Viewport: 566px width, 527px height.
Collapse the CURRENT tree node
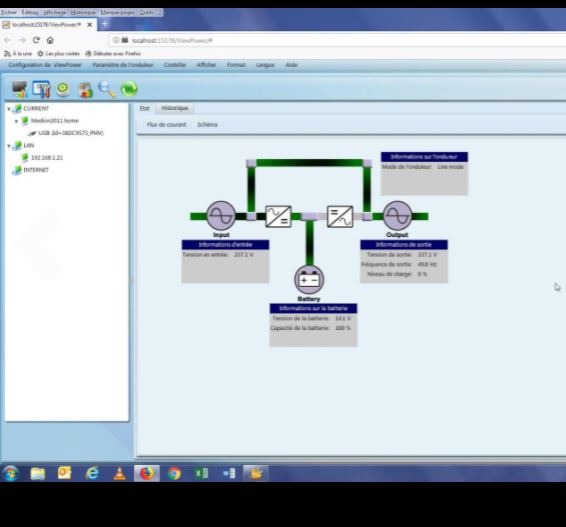(9, 109)
